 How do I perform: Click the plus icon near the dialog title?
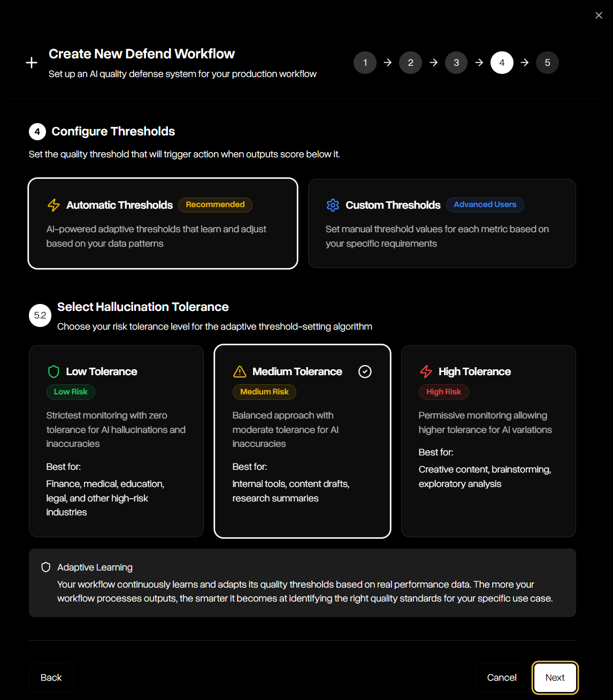tap(32, 63)
